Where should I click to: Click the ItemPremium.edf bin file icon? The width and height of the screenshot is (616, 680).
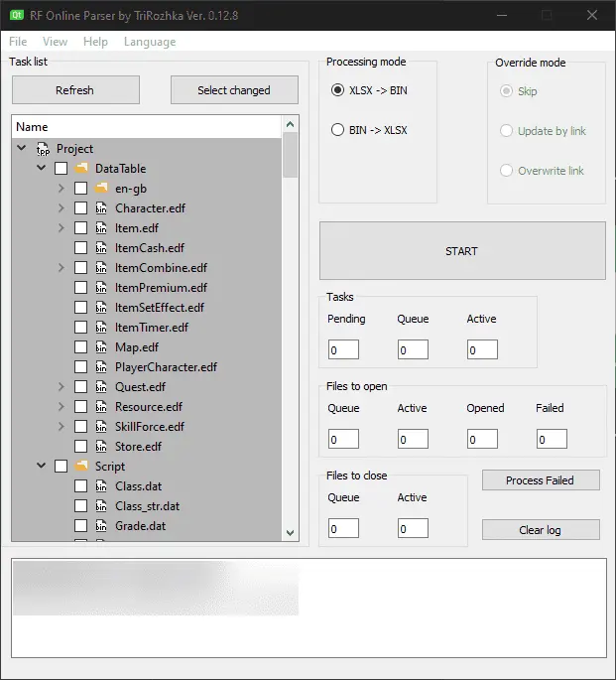pos(101,288)
